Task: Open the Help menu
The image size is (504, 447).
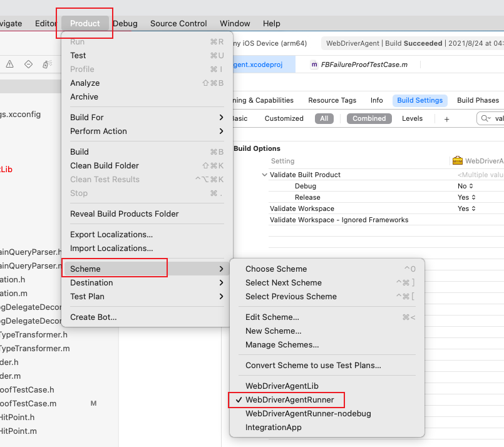Action: pyautogui.click(x=271, y=23)
